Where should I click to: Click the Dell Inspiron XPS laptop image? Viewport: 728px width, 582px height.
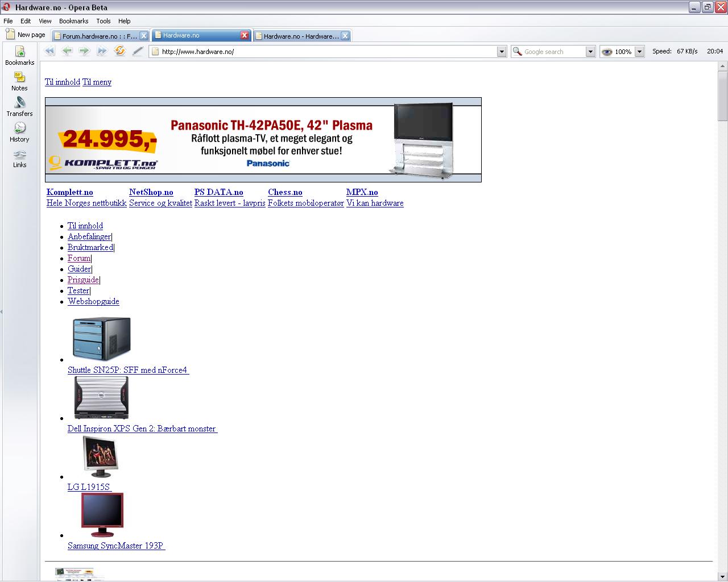[101, 398]
